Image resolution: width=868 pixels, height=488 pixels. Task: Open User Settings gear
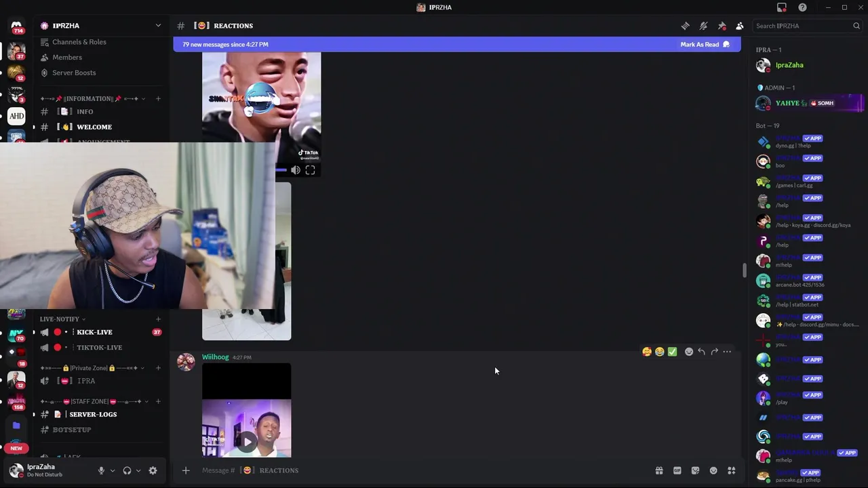pyautogui.click(x=153, y=470)
